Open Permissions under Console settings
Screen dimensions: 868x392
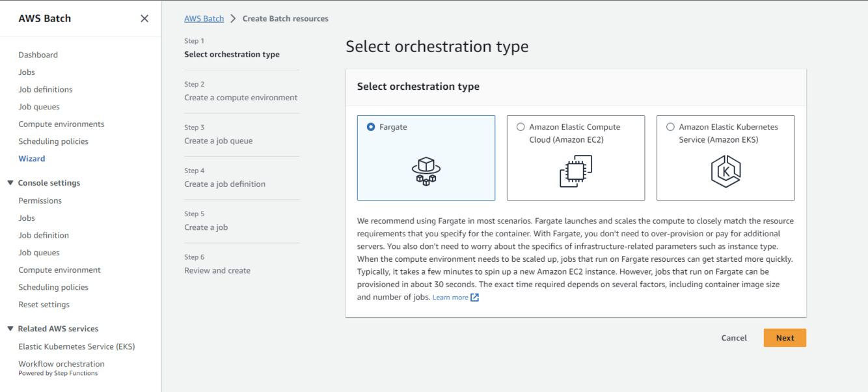(40, 201)
